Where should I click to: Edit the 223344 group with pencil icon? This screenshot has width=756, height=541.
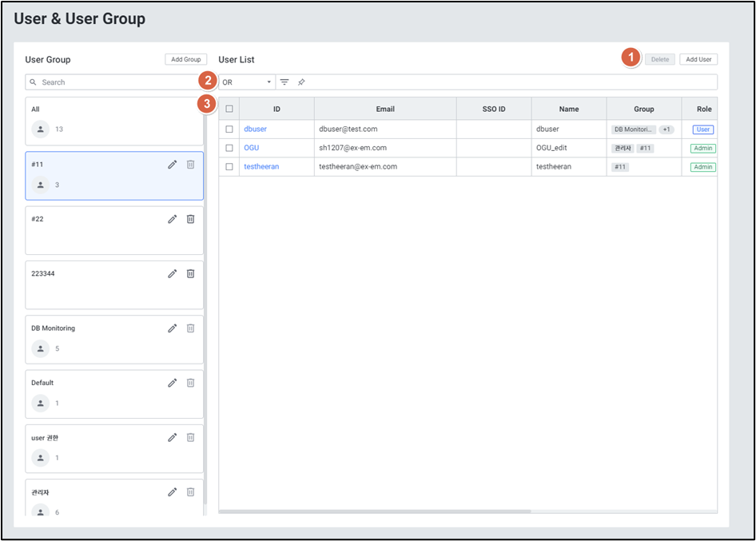click(x=172, y=273)
